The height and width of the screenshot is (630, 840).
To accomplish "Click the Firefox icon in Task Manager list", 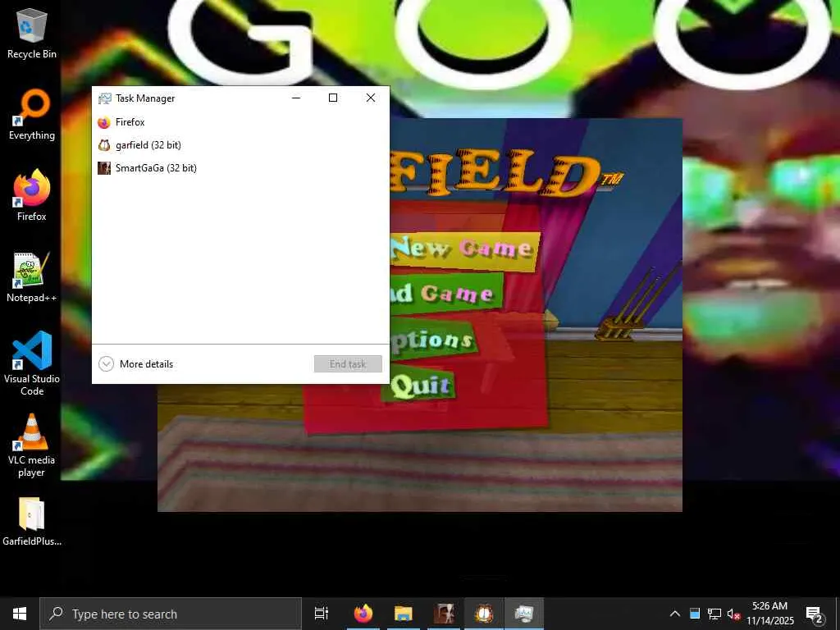I will point(104,122).
